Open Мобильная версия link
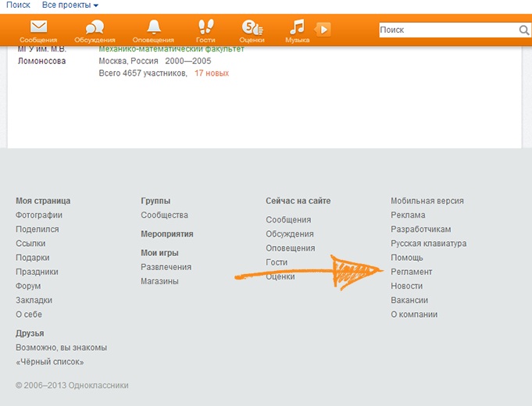532x406 pixels. click(x=427, y=201)
